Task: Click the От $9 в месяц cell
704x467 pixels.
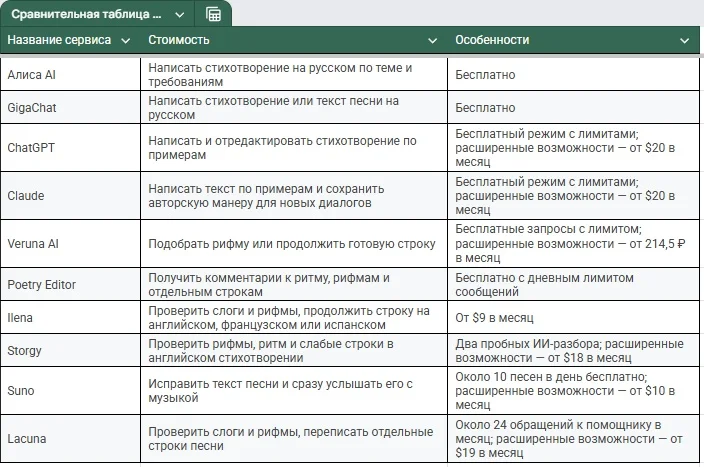Action: (x=573, y=317)
